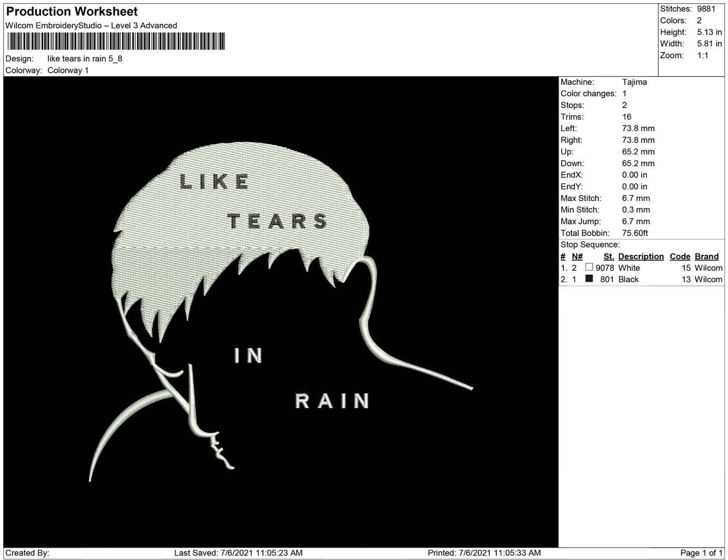The width and height of the screenshot is (728, 560).
Task: Click the "Stitches:" label
Action: click(x=676, y=9)
